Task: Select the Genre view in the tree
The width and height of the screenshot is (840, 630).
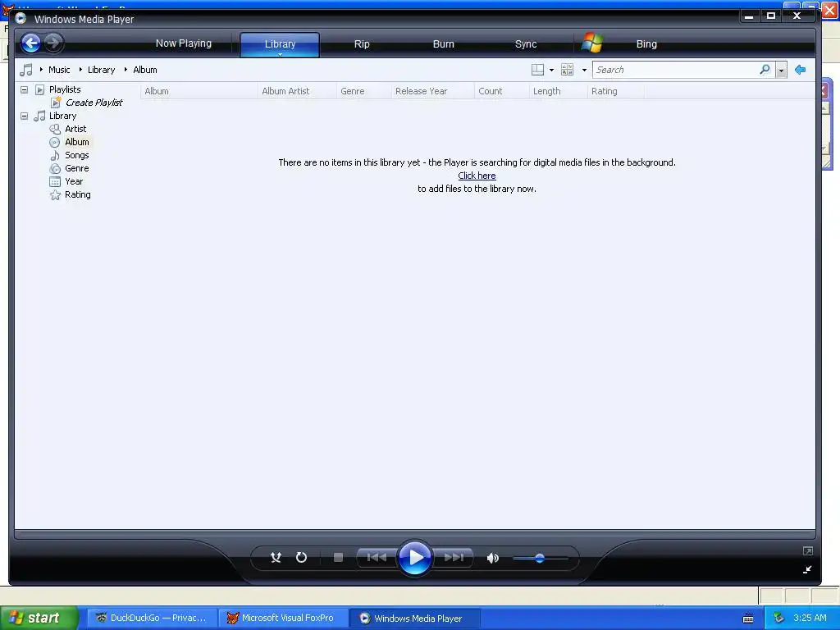Action: 76,168
